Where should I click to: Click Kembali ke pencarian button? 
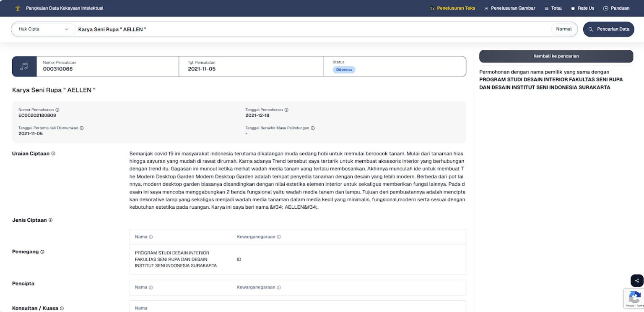(556, 56)
